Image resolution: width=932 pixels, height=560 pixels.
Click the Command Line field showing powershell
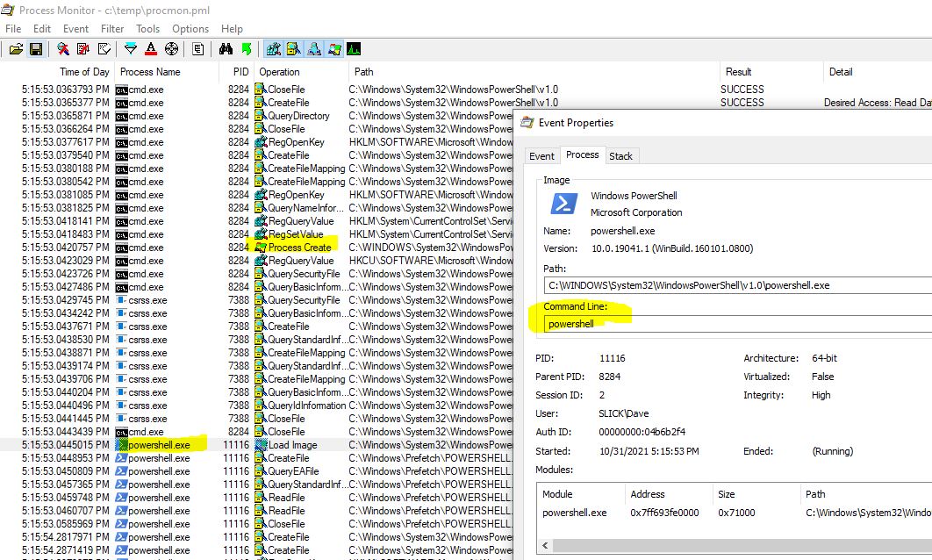(738, 324)
